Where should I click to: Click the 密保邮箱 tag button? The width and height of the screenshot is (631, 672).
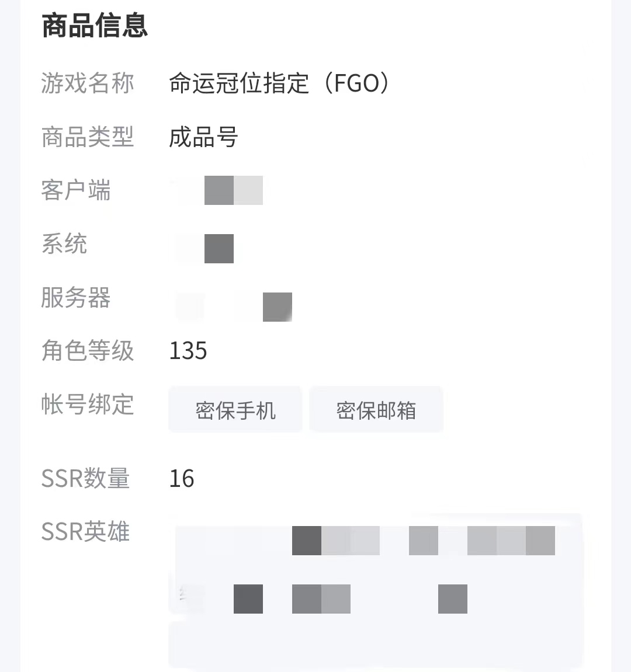click(376, 410)
